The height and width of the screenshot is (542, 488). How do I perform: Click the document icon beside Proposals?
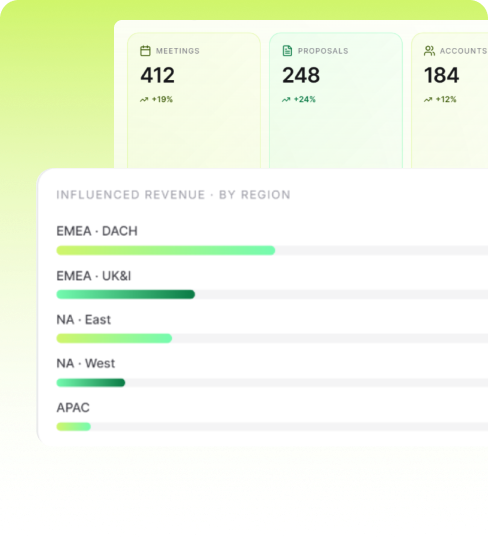(x=287, y=51)
